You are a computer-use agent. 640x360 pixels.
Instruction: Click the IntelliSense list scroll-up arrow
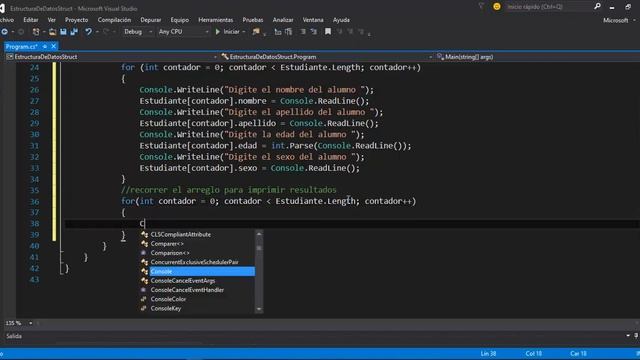coord(259,234)
